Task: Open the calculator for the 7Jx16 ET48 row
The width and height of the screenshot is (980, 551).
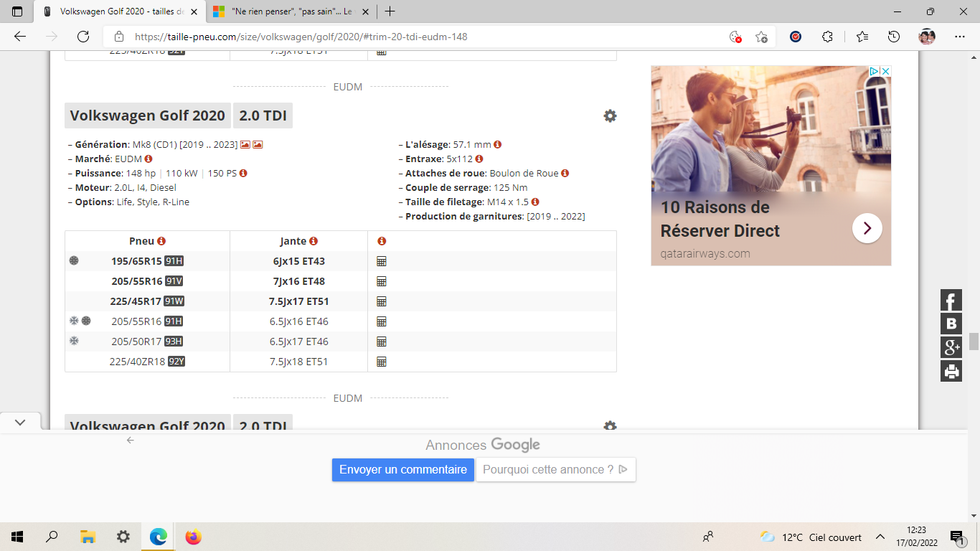Action: click(382, 281)
